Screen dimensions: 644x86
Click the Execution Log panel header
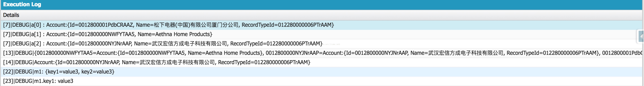tap(322, 4)
